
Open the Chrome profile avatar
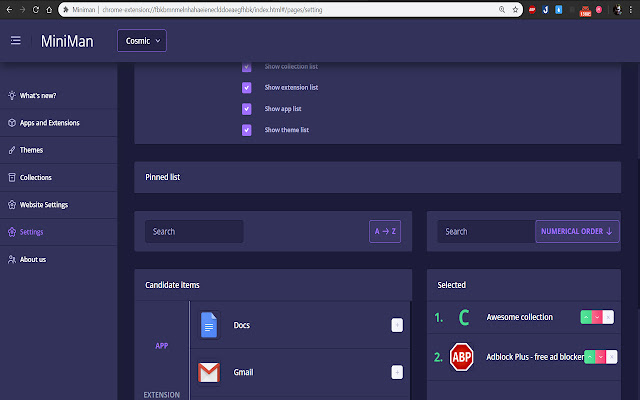[x=618, y=9]
